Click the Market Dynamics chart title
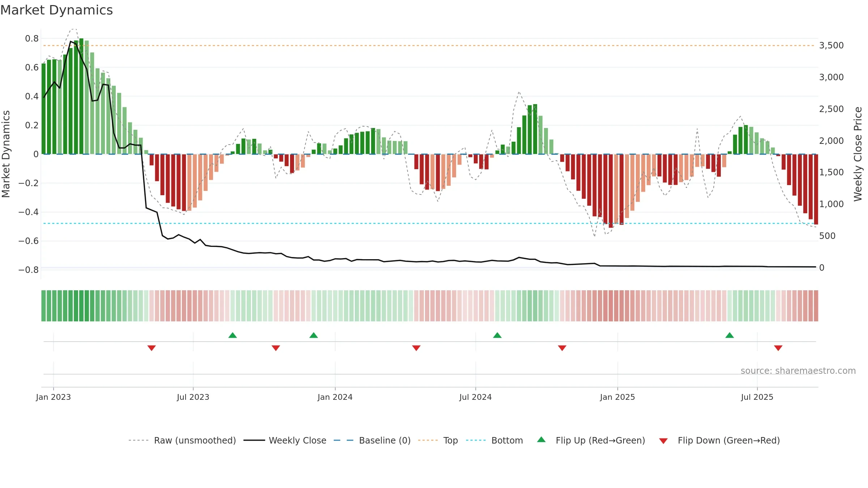This screenshot has height=488, width=868. pyautogui.click(x=56, y=10)
